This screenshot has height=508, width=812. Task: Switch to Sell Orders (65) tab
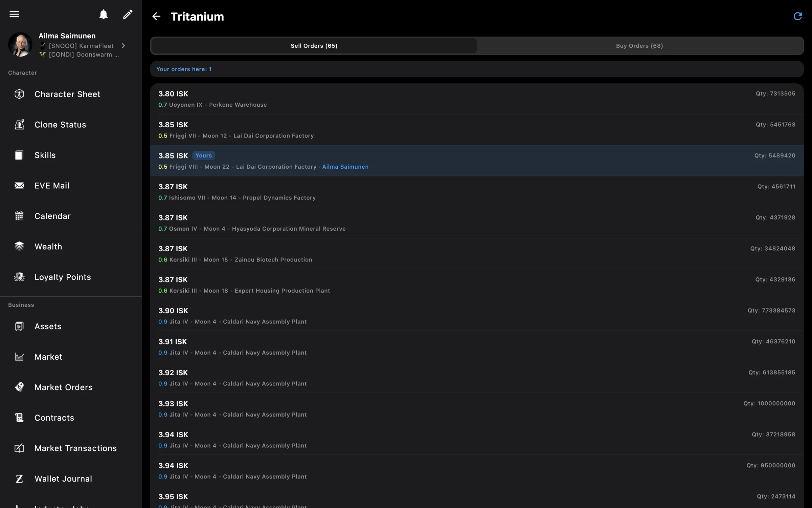[314, 46]
